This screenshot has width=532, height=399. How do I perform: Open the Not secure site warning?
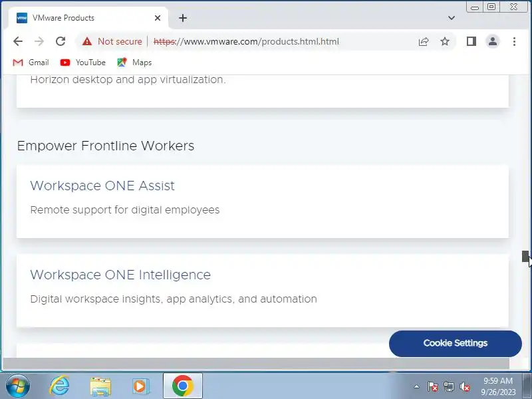pos(112,41)
